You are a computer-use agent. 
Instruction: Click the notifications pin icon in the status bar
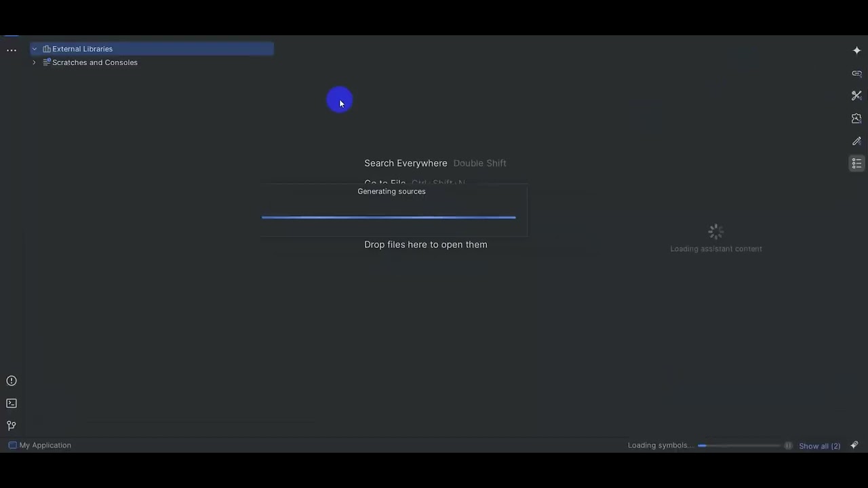click(x=854, y=445)
